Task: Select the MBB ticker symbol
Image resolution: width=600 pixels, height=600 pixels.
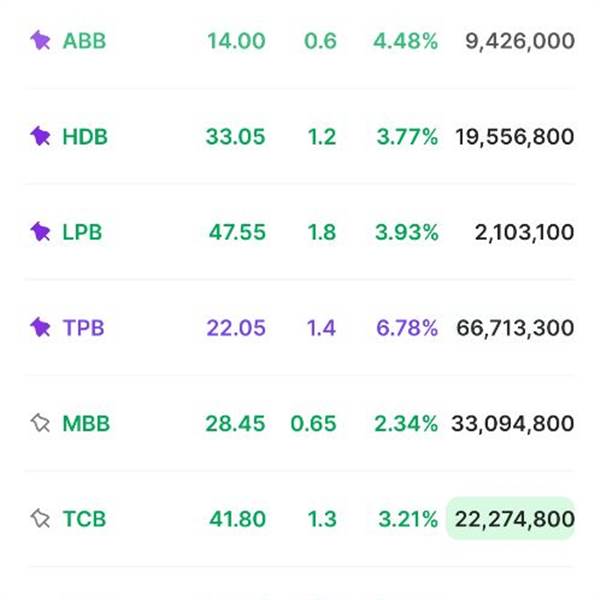Action: pyautogui.click(x=86, y=424)
